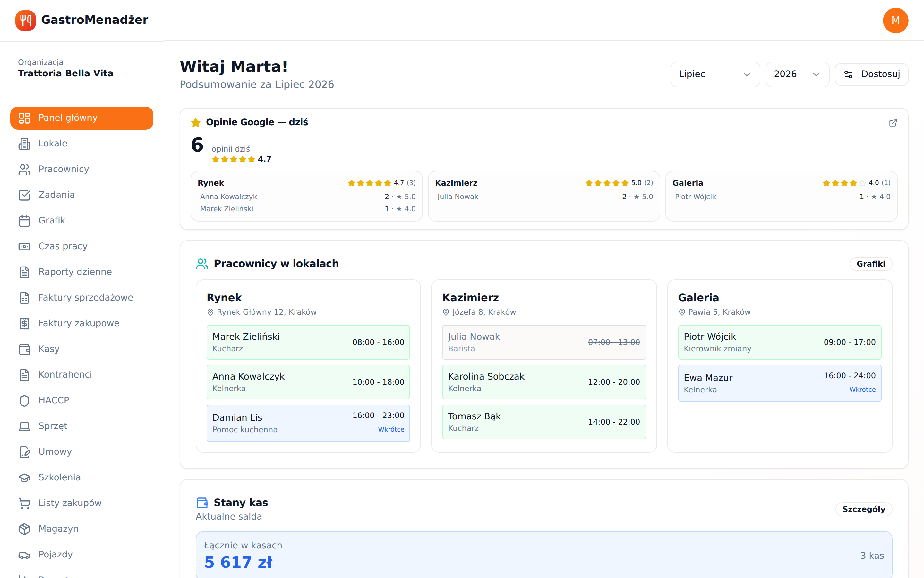This screenshot has height=578, width=924.
Task: Click the Sprzęt laptop icon
Action: (24, 426)
